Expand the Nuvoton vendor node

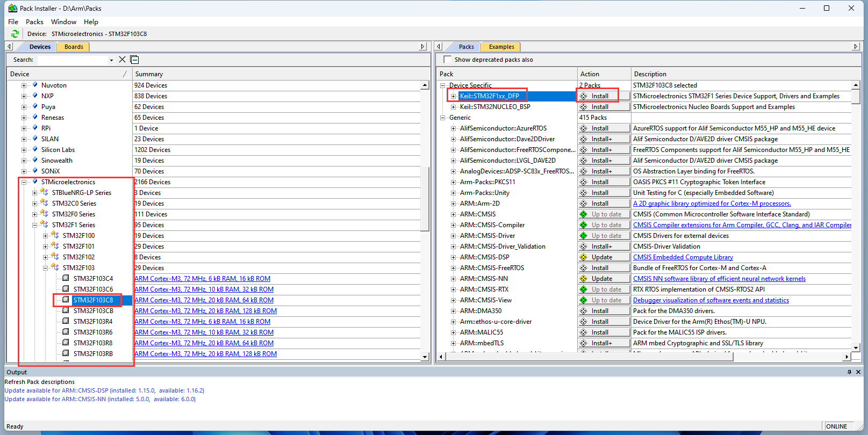point(24,85)
